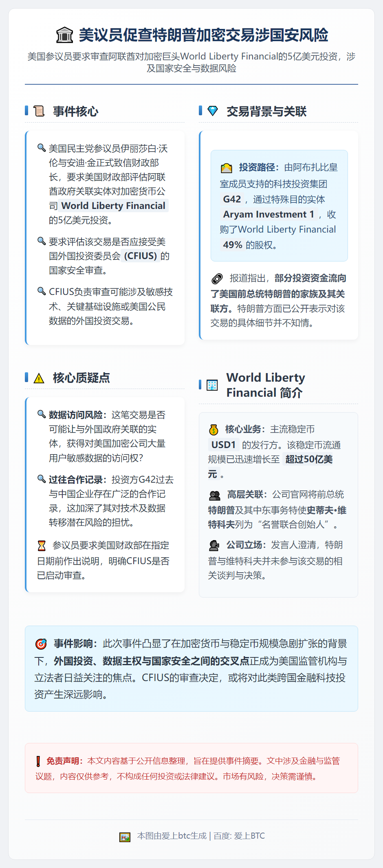Click bold text 部分投资资金流向
This screenshot has width=383, height=868.
coord(310,278)
